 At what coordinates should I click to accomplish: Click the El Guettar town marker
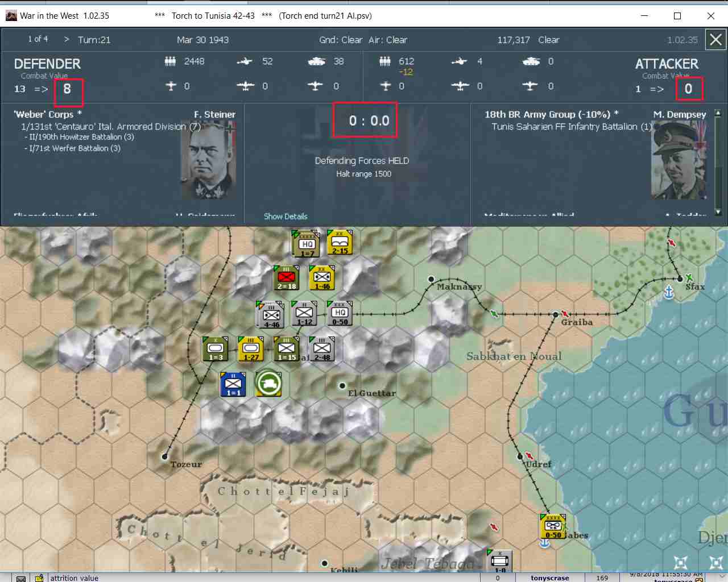click(342, 385)
